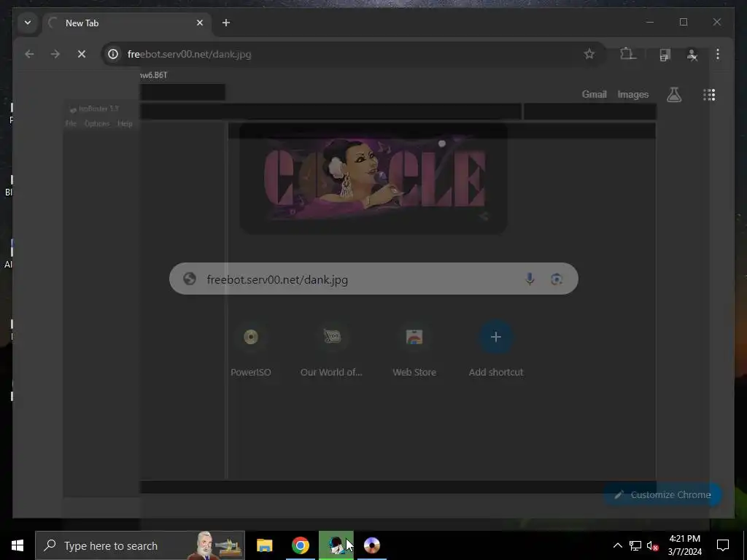Image resolution: width=747 pixels, height=560 pixels.
Task: Open the disc application on taskbar
Action: coord(371,545)
